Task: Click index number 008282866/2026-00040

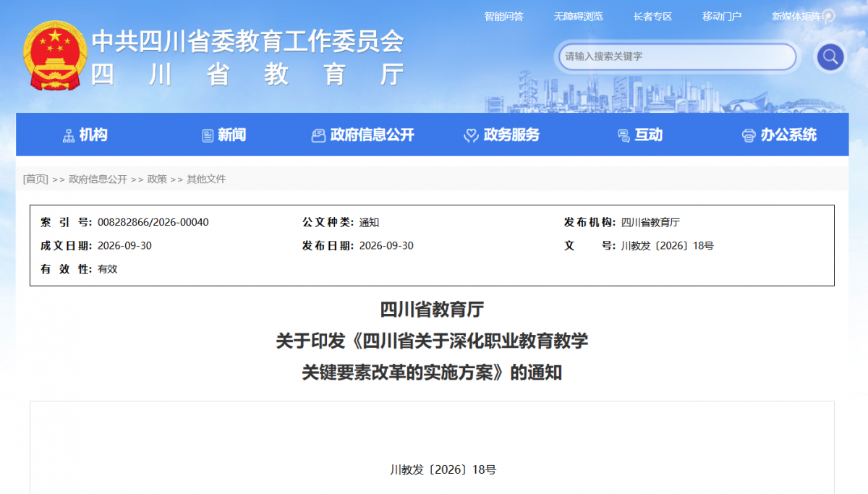Action: (153, 222)
